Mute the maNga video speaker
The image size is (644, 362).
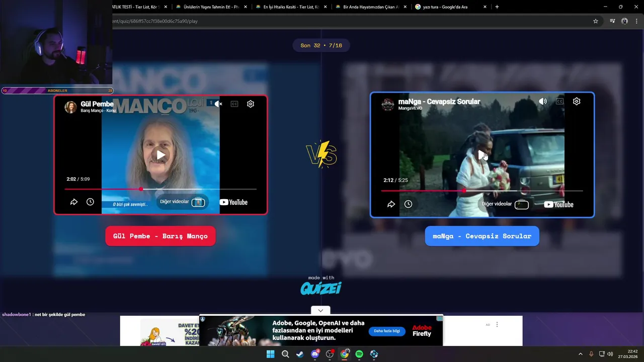tap(542, 102)
